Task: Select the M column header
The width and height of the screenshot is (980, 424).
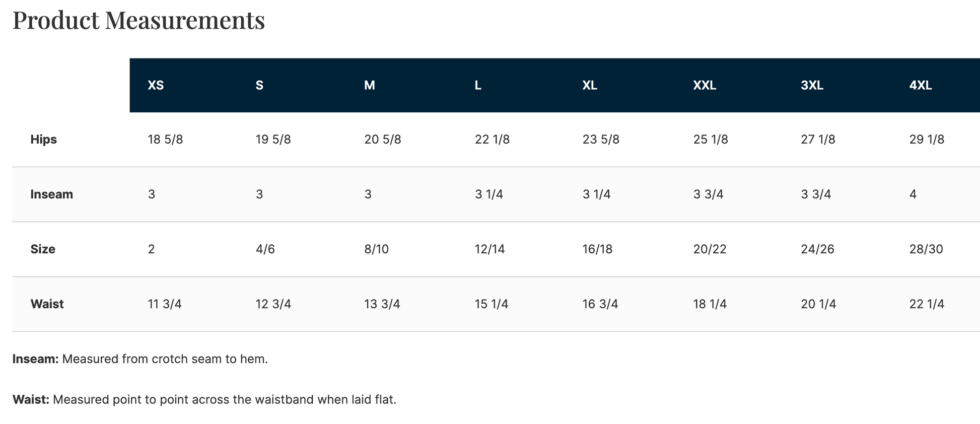Action: coord(369,85)
